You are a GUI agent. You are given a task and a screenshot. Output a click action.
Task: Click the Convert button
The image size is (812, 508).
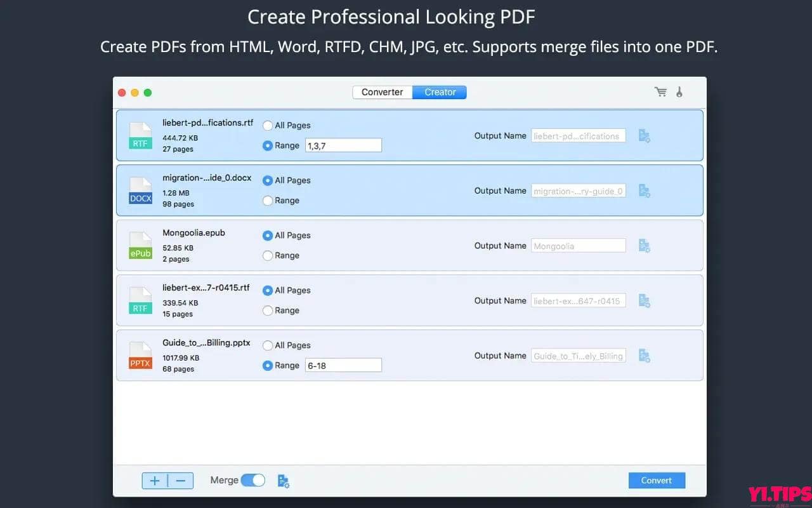pos(657,480)
